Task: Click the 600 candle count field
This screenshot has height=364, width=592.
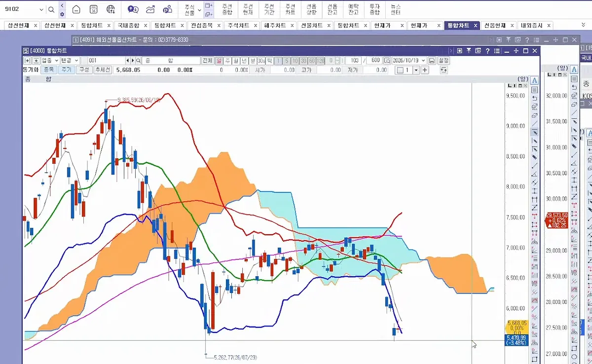Action: pyautogui.click(x=375, y=61)
